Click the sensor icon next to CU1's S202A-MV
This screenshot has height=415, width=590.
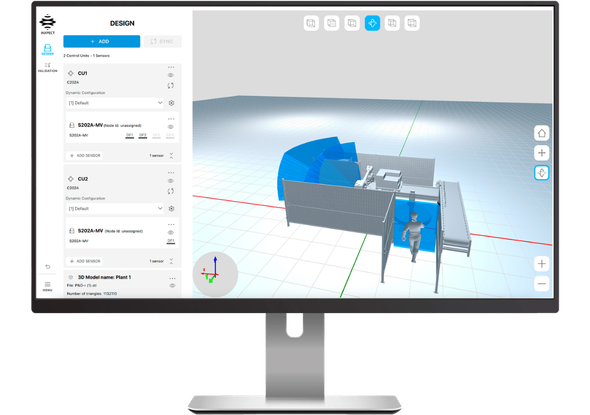(71, 125)
